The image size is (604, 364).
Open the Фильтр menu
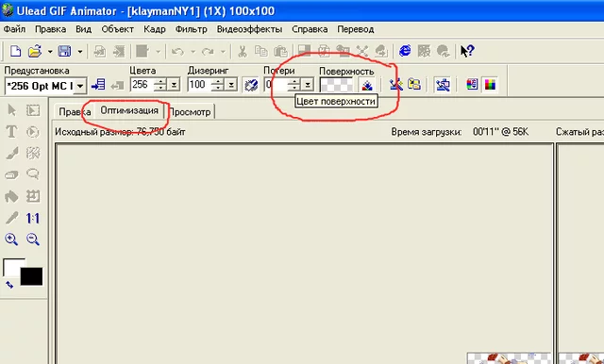[191, 29]
